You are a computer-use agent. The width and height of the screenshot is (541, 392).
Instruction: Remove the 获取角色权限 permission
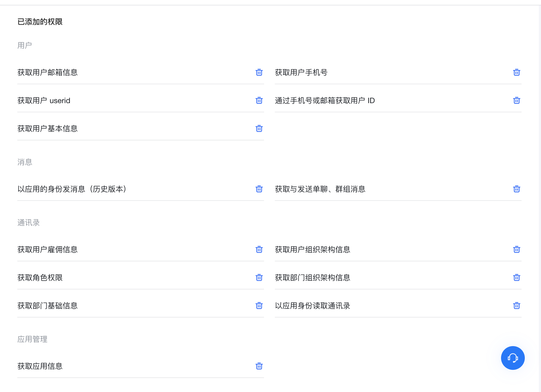click(259, 278)
